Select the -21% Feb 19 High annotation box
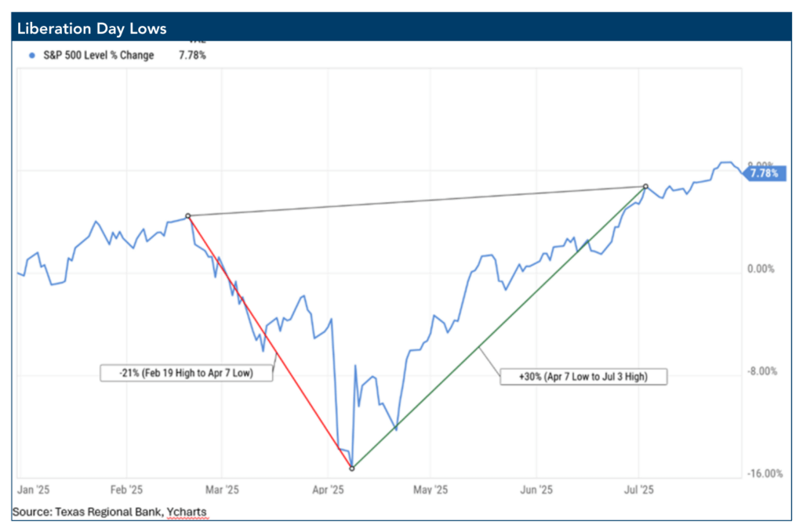803x532 pixels. 186,373
